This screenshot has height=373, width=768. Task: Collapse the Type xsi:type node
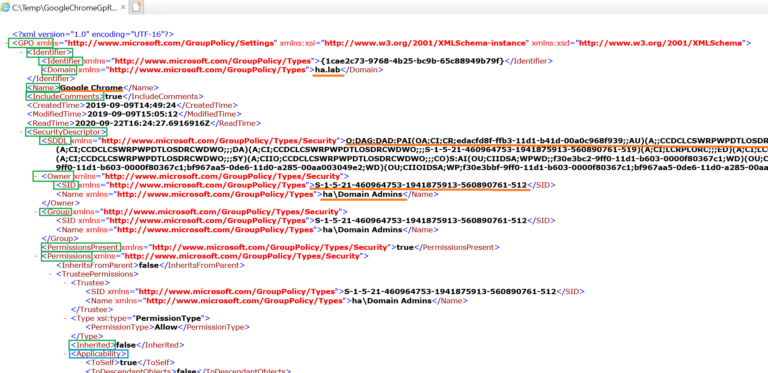pyautogui.click(x=65, y=318)
